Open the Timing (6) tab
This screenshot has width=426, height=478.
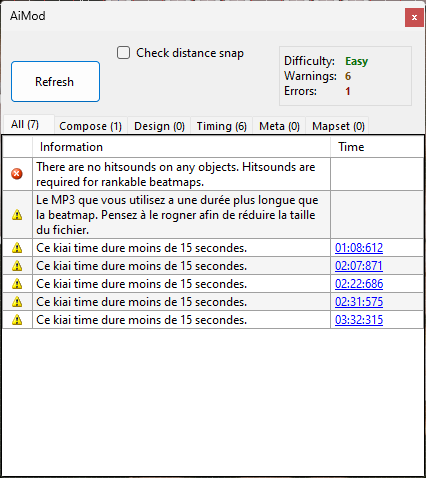click(x=221, y=126)
